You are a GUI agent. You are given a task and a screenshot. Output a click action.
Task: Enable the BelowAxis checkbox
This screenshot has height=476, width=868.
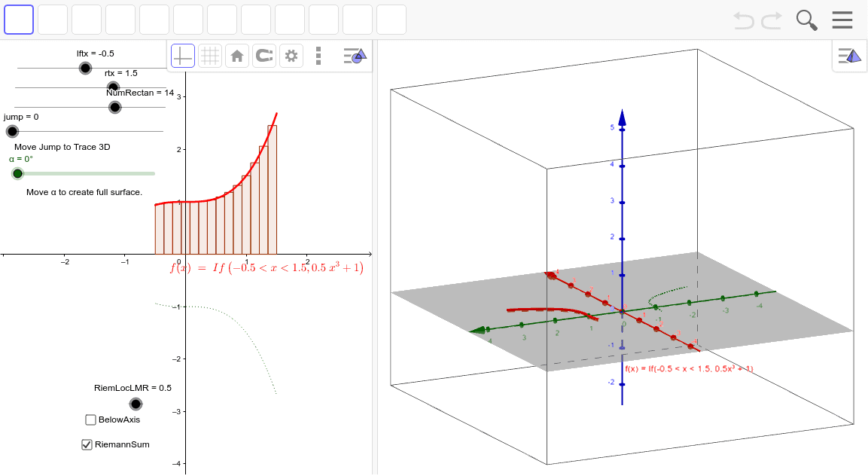pos(90,420)
